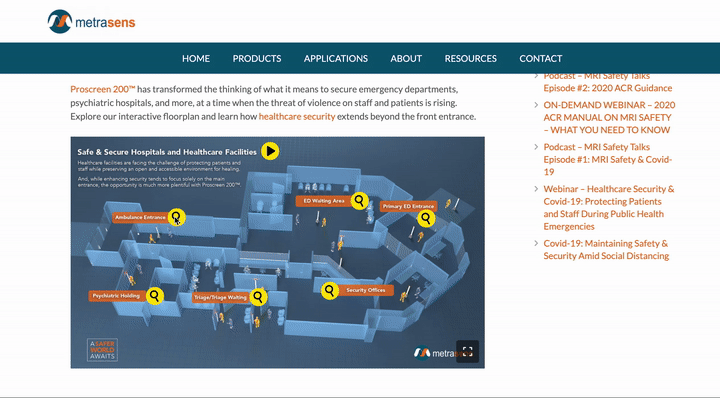Select APPLICATIONS in the navigation bar
This screenshot has width=720, height=398.
336,58
